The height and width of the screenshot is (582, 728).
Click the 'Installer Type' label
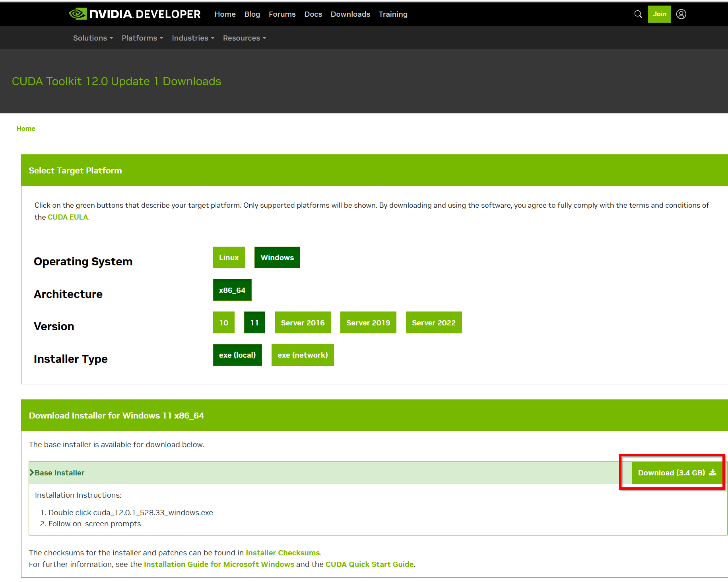click(71, 359)
